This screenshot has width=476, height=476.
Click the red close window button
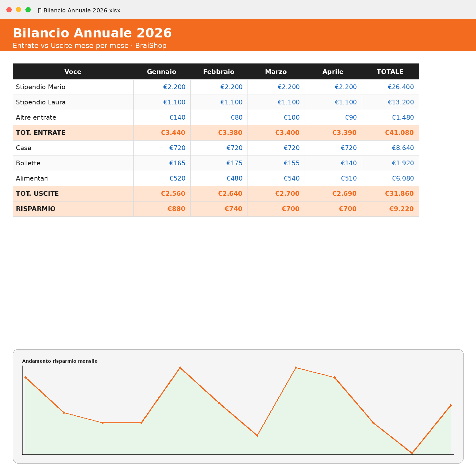(9, 10)
